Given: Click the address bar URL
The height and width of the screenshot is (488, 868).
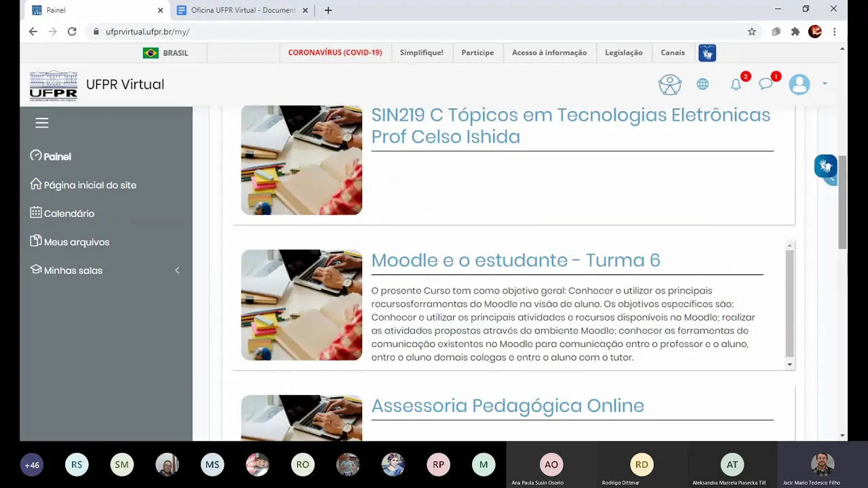Looking at the screenshot, I should tap(147, 32).
